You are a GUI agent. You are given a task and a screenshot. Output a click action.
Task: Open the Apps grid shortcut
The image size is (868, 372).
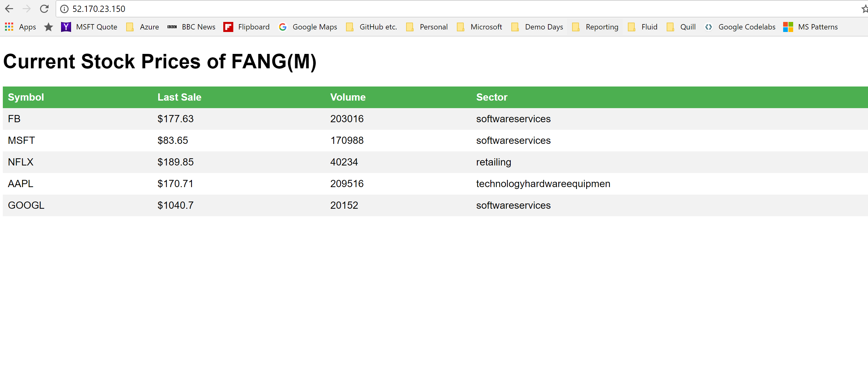pos(21,27)
